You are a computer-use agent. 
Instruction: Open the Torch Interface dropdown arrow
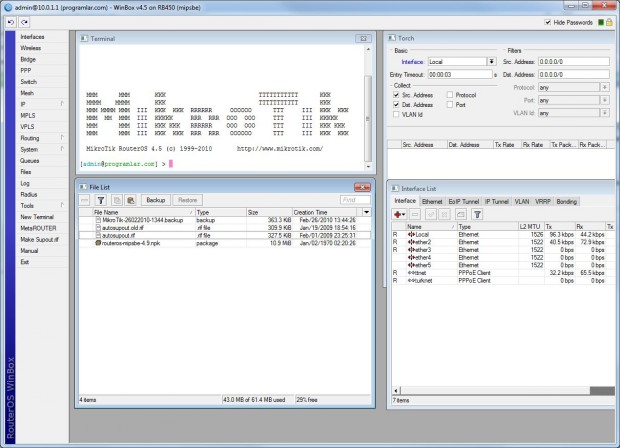click(491, 62)
